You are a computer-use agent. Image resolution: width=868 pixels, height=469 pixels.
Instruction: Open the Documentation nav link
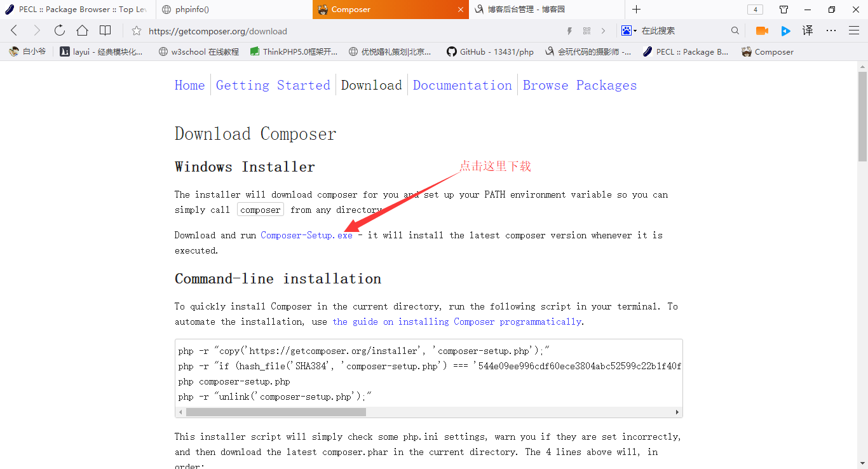pyautogui.click(x=463, y=85)
